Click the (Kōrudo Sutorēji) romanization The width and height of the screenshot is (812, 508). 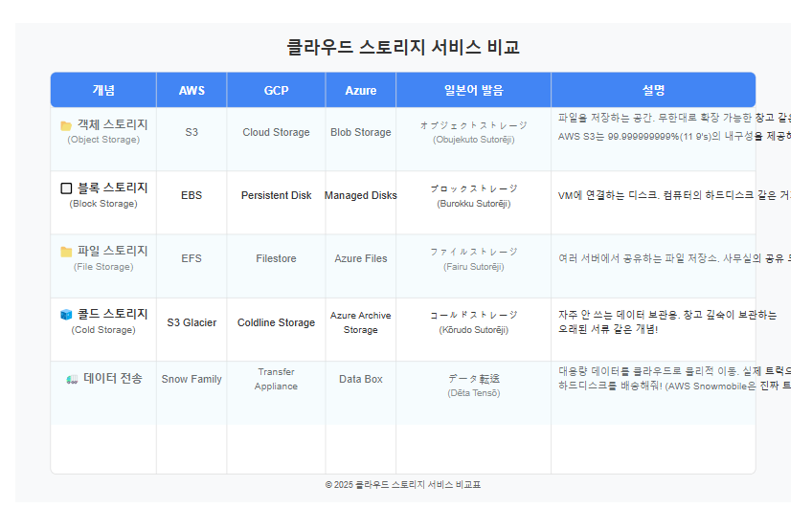pos(474,330)
